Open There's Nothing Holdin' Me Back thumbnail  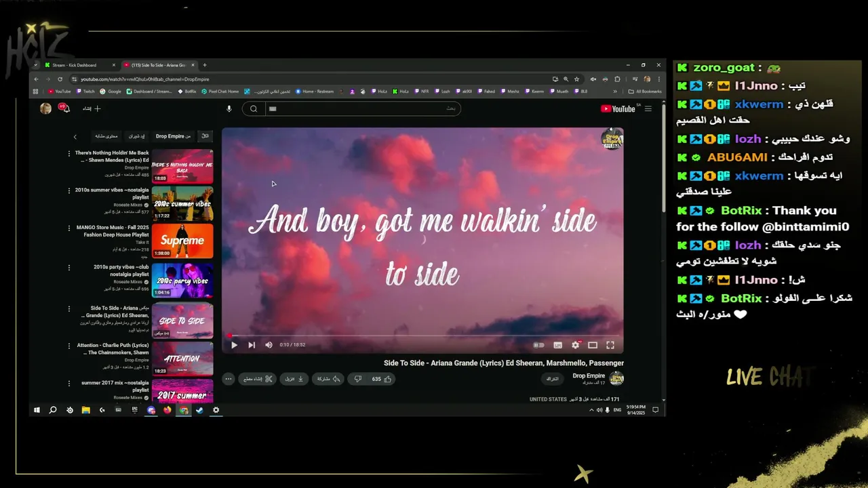click(x=182, y=167)
